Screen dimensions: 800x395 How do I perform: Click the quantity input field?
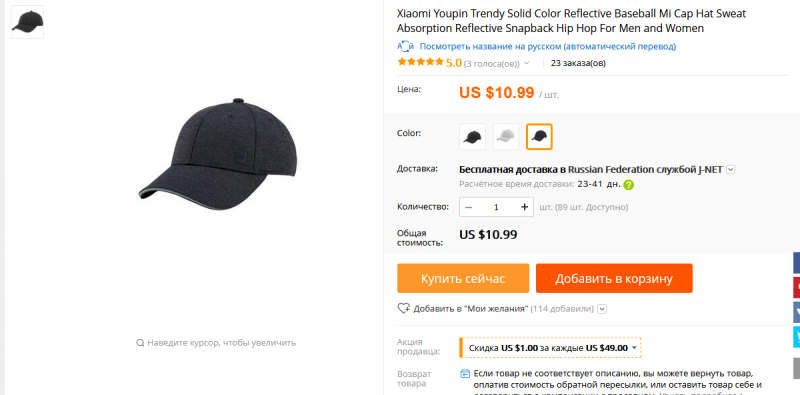click(496, 207)
